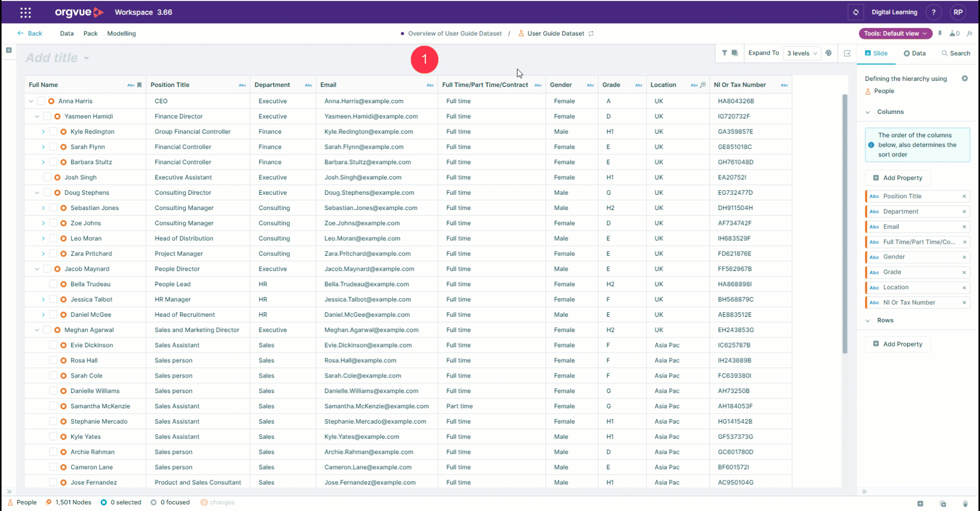Click the dataset swap icon after User Guide Dataset
The height and width of the screenshot is (511, 980).
click(x=591, y=34)
